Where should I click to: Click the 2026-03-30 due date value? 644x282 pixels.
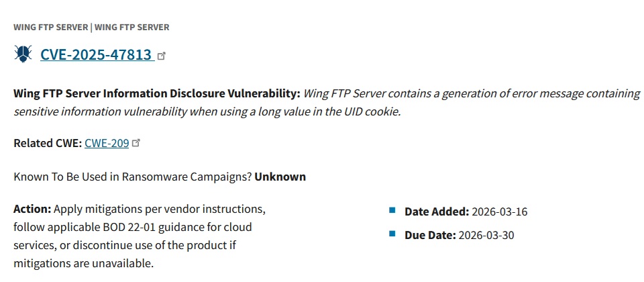486,235
